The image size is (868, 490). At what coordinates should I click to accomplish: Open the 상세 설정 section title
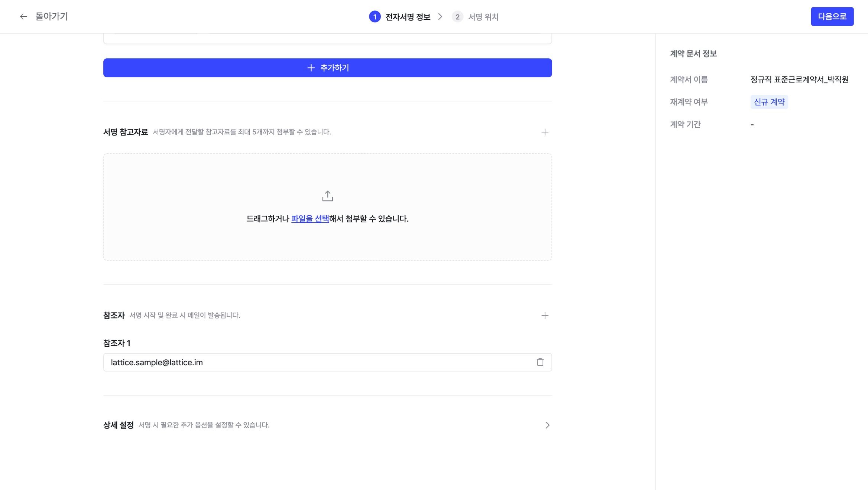[x=119, y=425]
